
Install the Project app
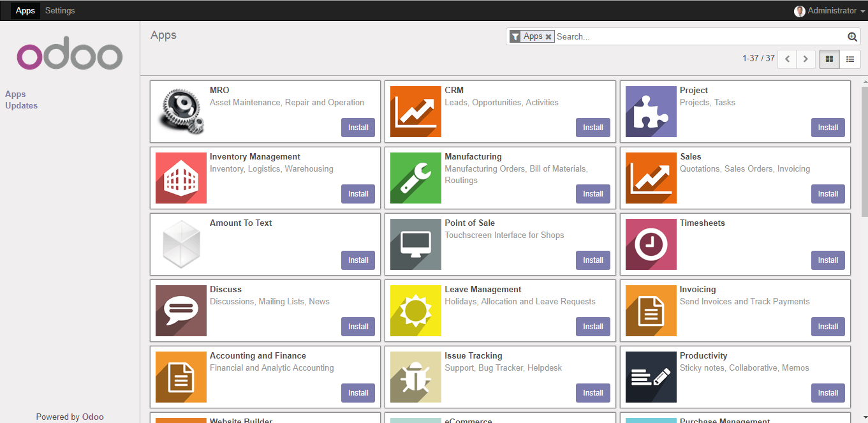tap(828, 128)
